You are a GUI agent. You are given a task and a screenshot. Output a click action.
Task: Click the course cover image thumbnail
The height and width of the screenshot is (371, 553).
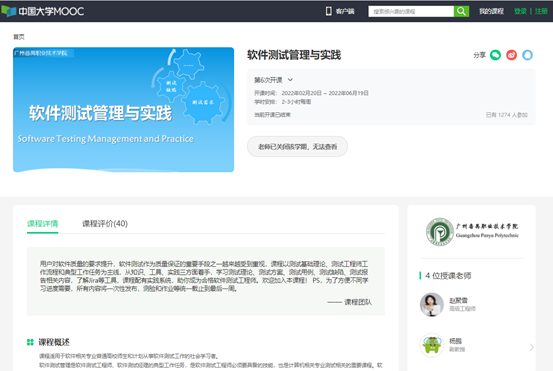point(123,110)
